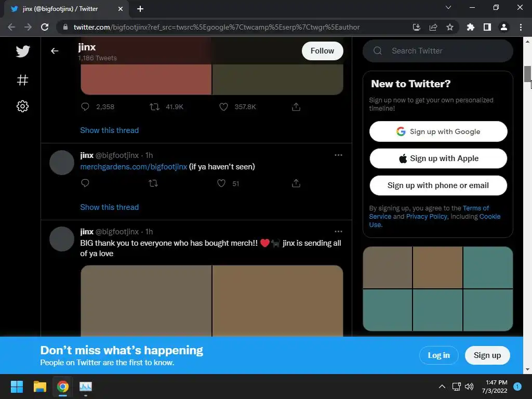
Task: Share the merchgardens link tweet
Action: pos(296,183)
